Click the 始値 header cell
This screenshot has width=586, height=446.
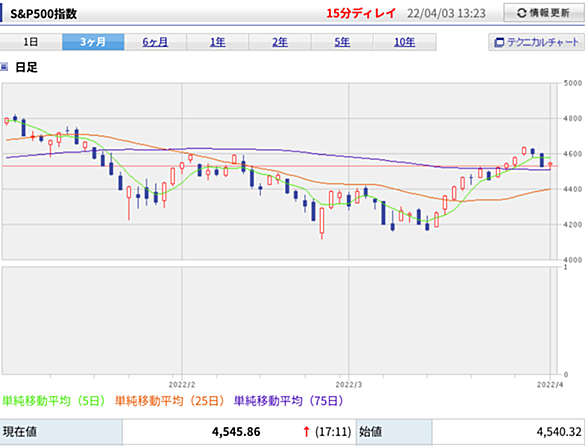coord(394,432)
